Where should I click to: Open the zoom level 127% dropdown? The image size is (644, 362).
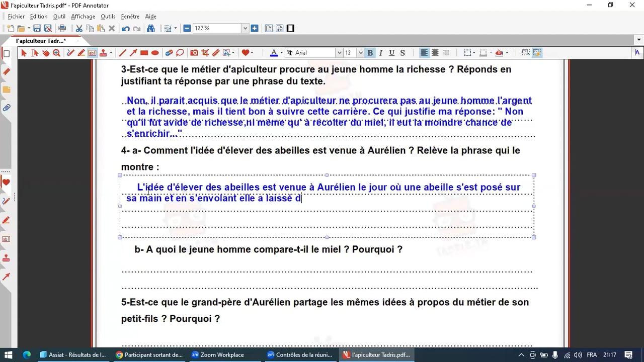point(246,29)
